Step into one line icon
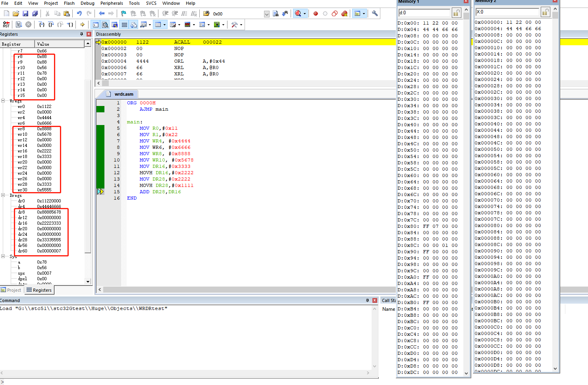 pyautogui.click(x=42, y=25)
